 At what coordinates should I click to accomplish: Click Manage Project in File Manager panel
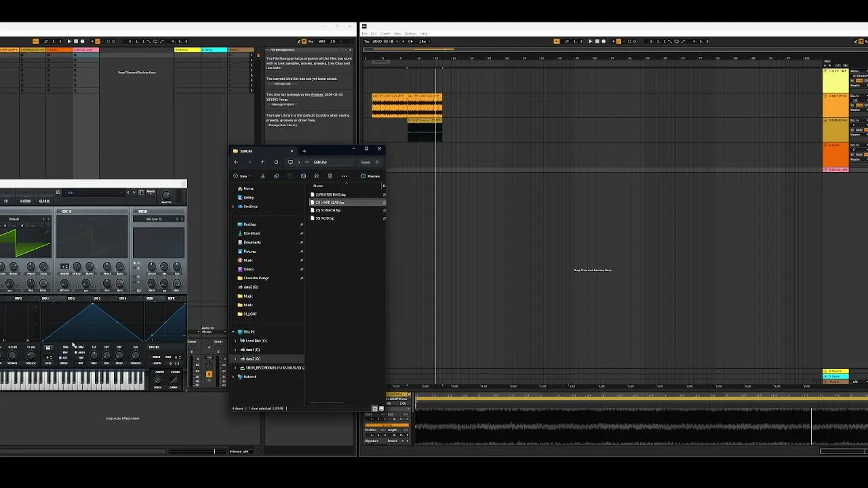coord(283,104)
